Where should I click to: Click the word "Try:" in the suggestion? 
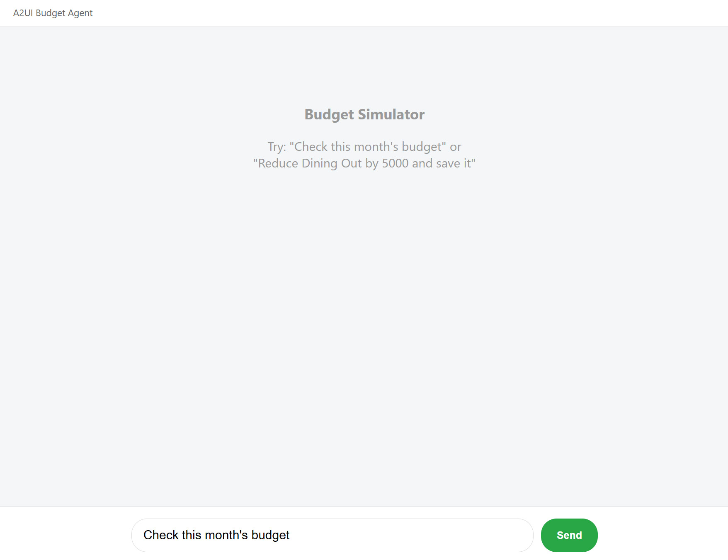[x=277, y=147]
